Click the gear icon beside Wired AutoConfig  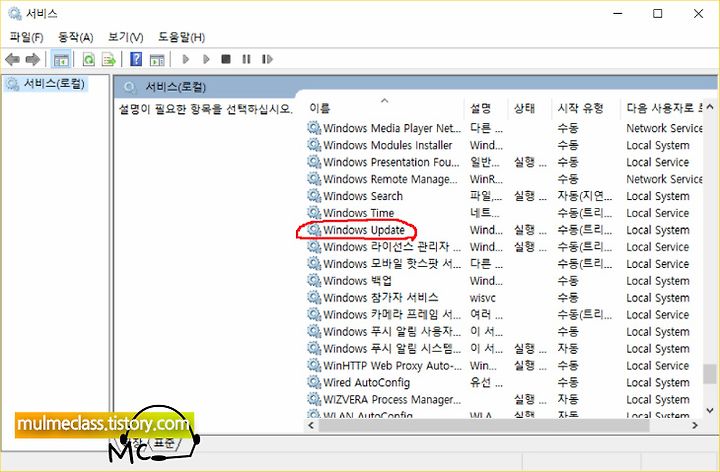click(x=314, y=383)
